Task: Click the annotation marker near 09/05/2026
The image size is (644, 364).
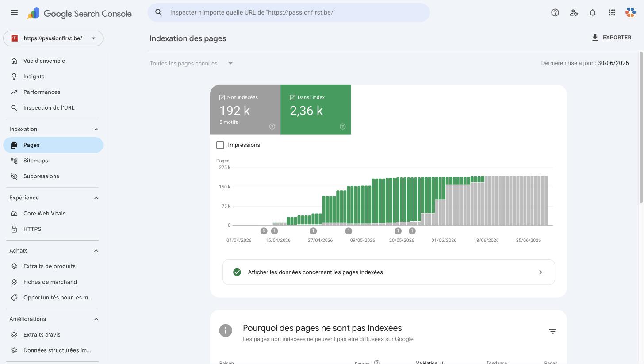Action: (349, 231)
